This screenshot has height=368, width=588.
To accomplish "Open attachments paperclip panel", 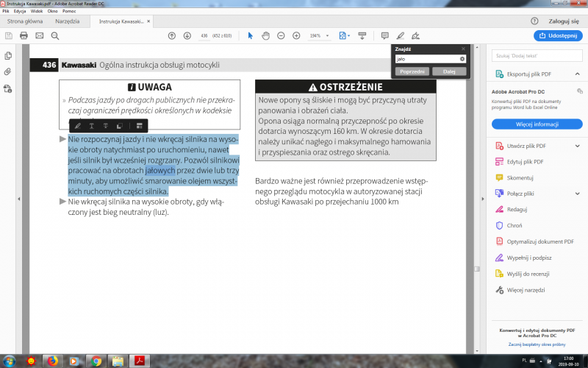I will click(x=8, y=71).
